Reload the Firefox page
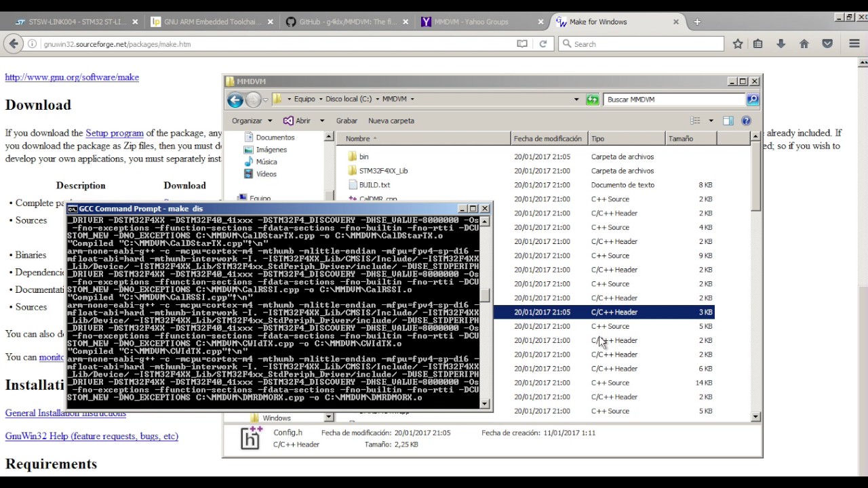Screen dimensions: 868x488 [x=542, y=44]
